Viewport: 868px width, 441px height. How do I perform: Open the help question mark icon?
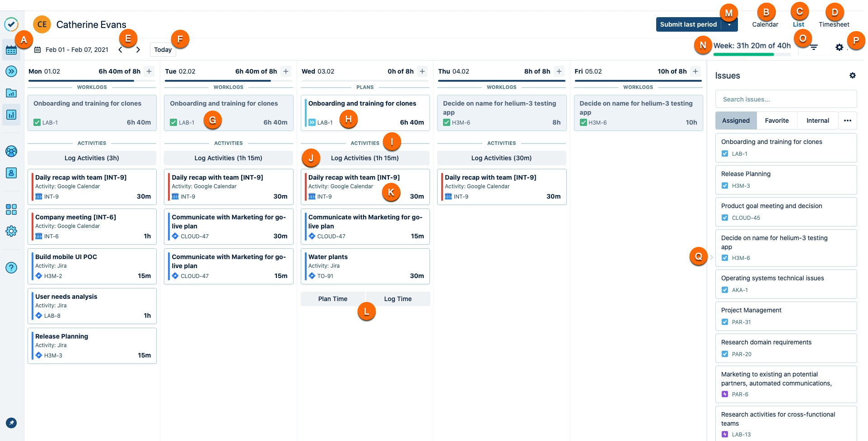(11, 268)
